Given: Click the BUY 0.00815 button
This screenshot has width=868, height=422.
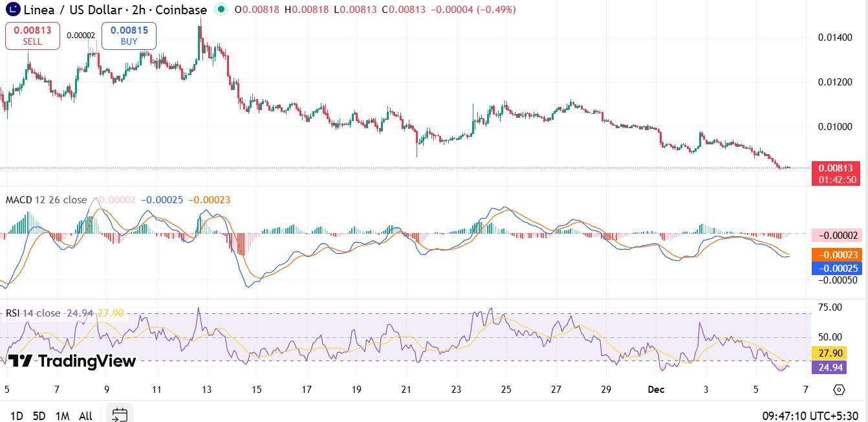Looking at the screenshot, I should point(128,35).
